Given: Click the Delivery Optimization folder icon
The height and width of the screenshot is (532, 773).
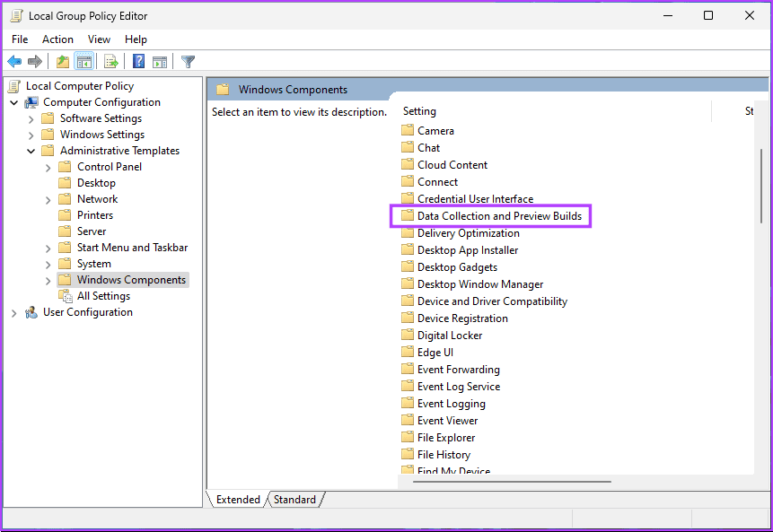Looking at the screenshot, I should [x=408, y=232].
